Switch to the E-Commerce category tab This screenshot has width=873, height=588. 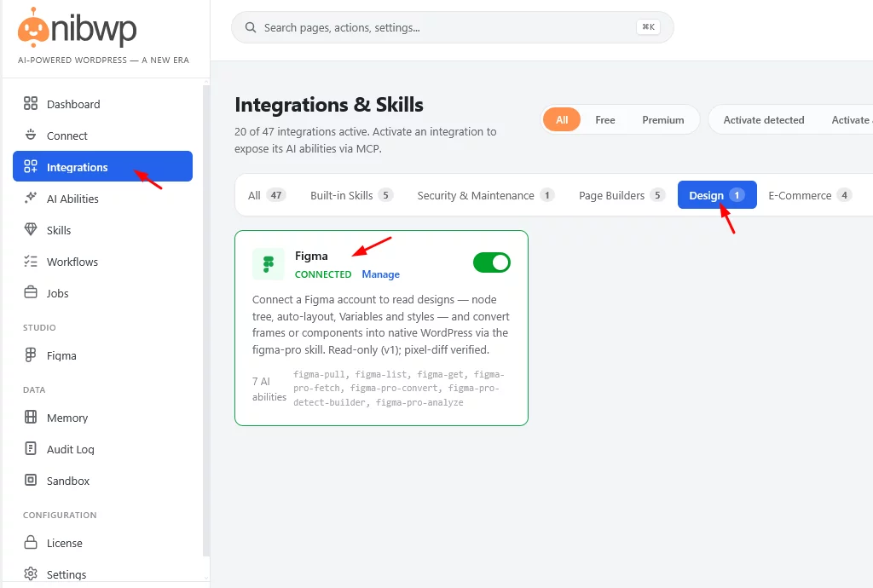(x=810, y=195)
